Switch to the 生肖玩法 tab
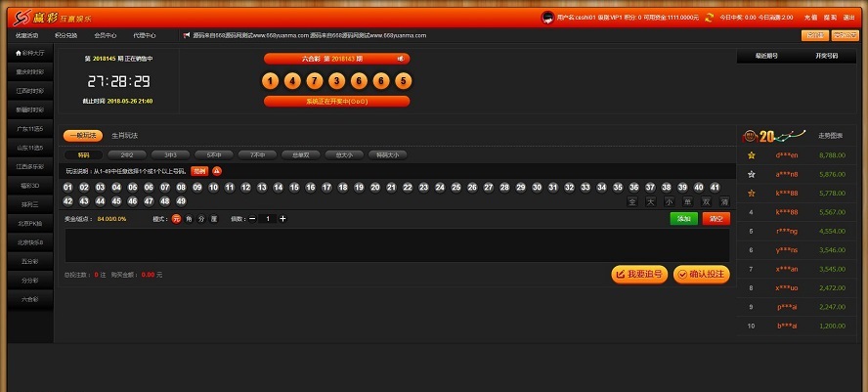Viewport: 868px width, 392px height. pyautogui.click(x=124, y=135)
